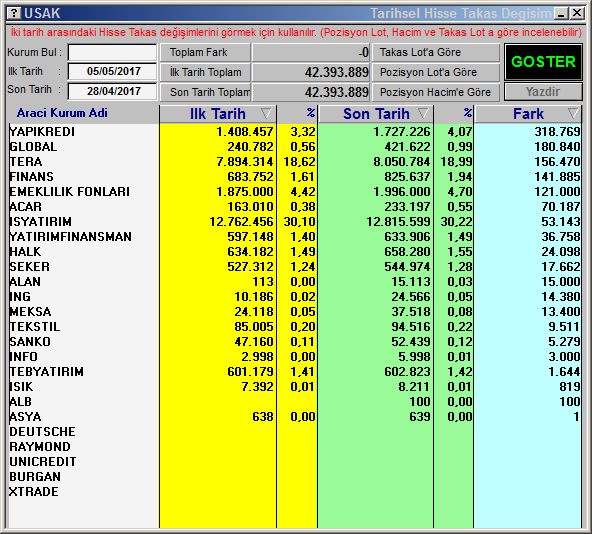
Task: Click the Yazdir print button
Action: pyautogui.click(x=543, y=92)
